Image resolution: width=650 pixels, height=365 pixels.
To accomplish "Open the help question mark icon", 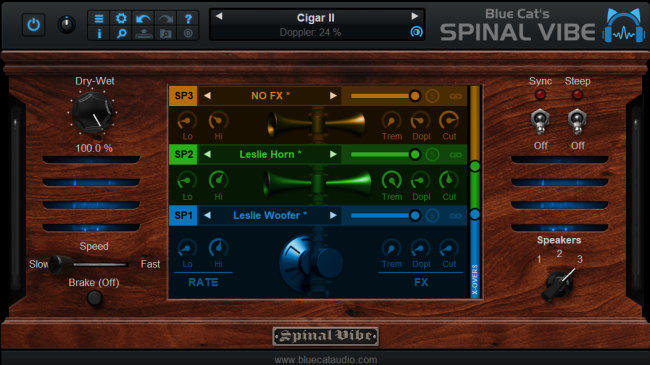I will (188, 19).
